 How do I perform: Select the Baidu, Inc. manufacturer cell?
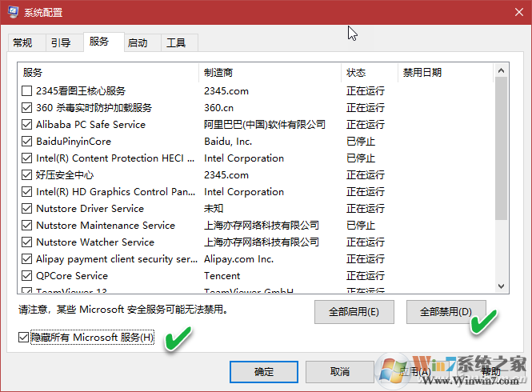tap(228, 141)
